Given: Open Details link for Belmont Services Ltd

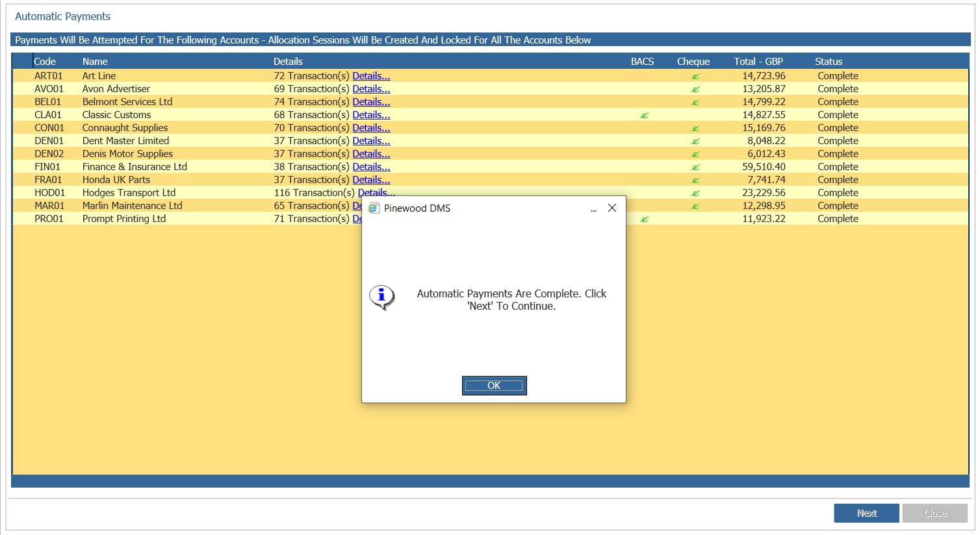Looking at the screenshot, I should pos(371,102).
